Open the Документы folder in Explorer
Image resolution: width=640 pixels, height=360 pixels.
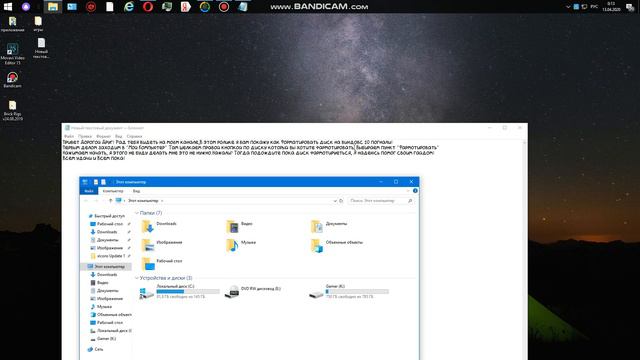(x=329, y=226)
